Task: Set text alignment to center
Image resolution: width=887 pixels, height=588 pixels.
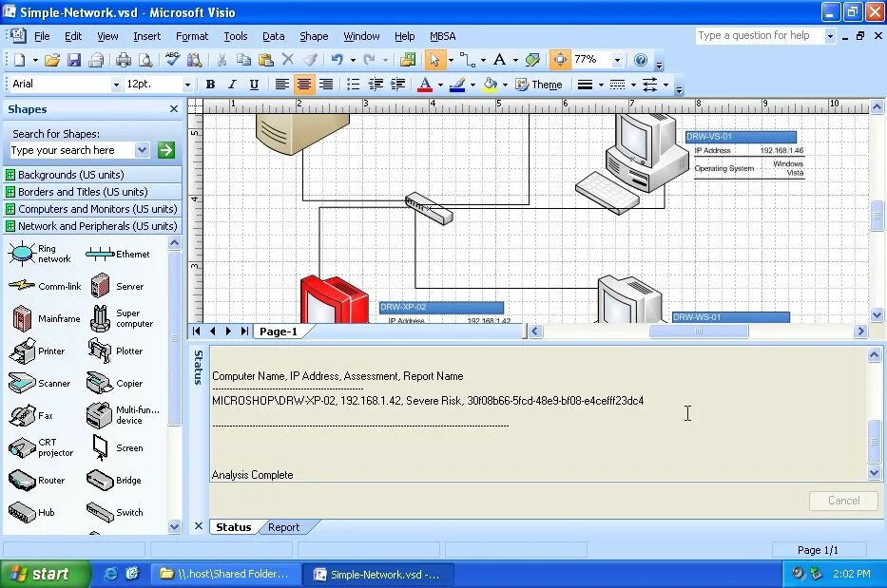Action: point(304,85)
